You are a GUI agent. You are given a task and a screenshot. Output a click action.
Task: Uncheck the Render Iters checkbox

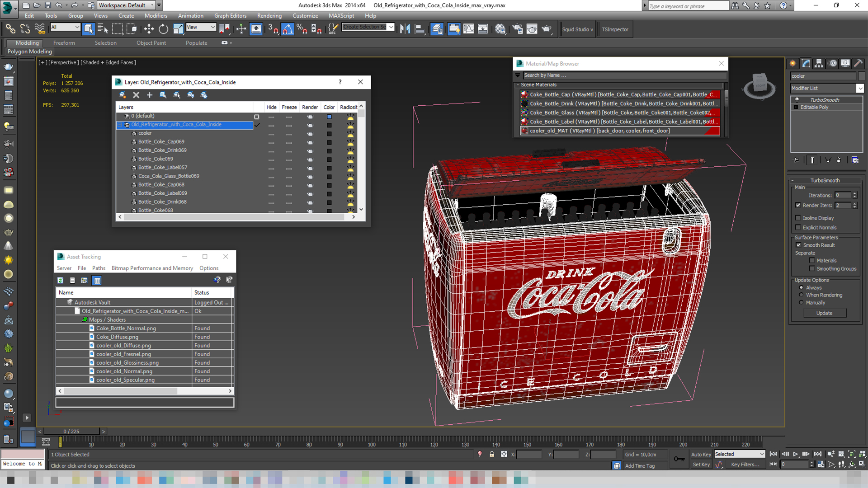coord(798,205)
